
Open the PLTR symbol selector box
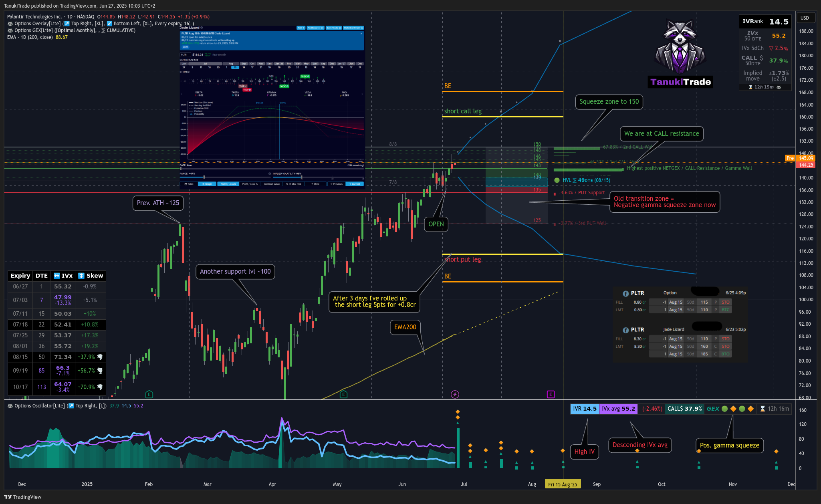[186, 55]
